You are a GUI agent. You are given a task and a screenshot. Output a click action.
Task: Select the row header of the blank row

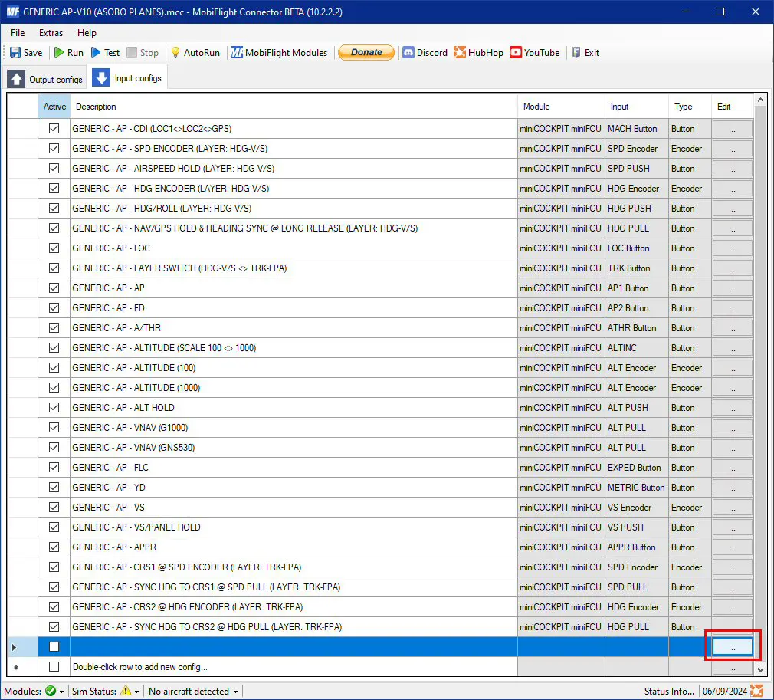23,646
